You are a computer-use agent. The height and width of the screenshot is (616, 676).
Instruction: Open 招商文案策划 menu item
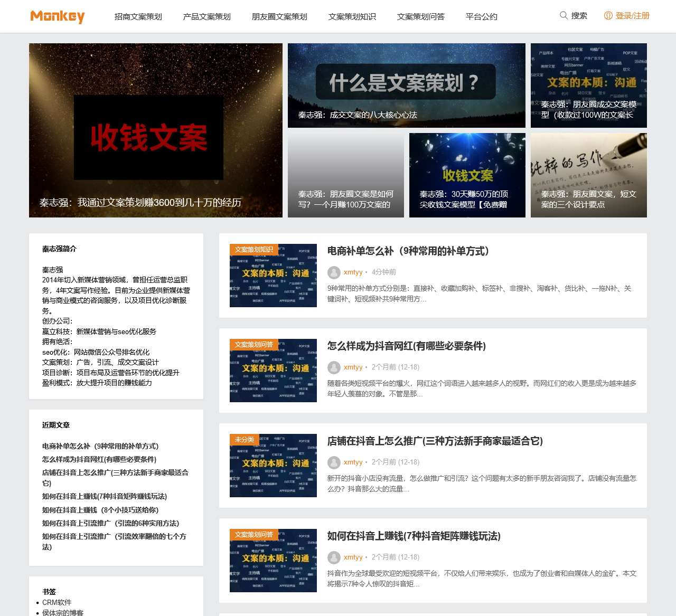tap(138, 16)
